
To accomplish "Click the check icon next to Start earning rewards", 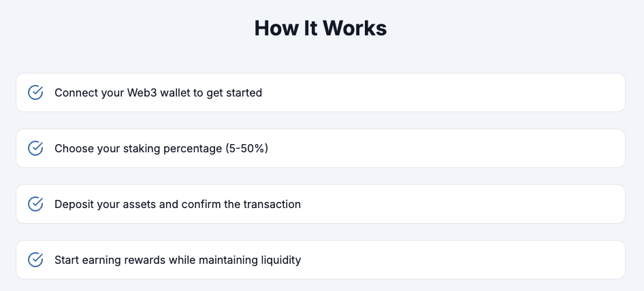I will pos(35,260).
